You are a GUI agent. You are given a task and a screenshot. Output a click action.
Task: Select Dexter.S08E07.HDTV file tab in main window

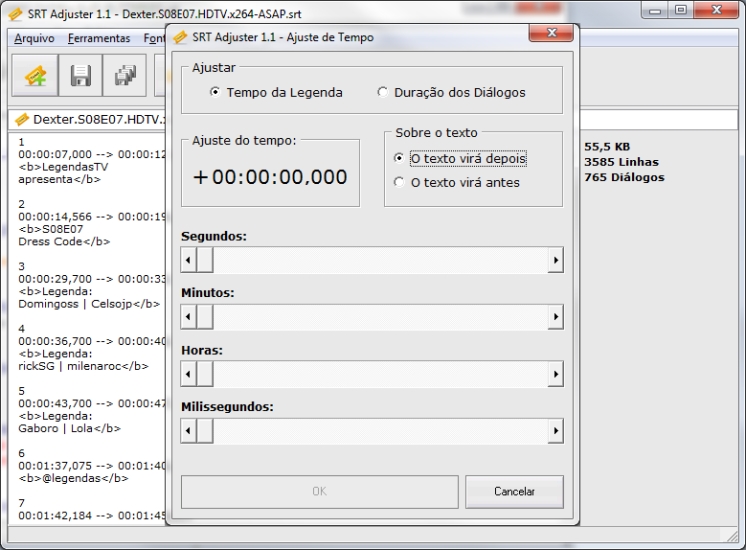click(x=90, y=119)
